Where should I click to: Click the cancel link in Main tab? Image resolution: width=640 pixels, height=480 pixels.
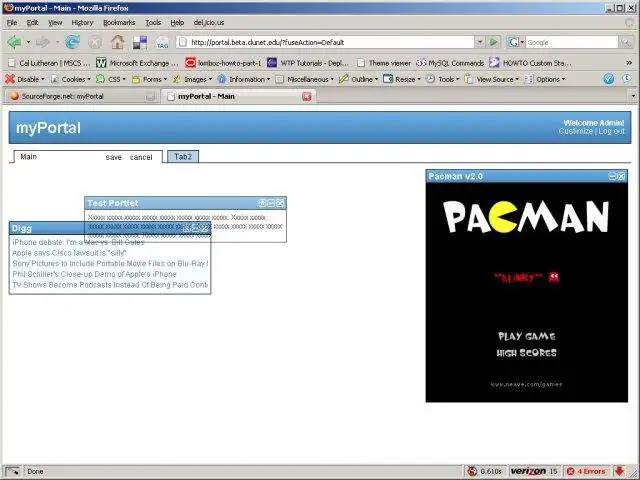(141, 157)
